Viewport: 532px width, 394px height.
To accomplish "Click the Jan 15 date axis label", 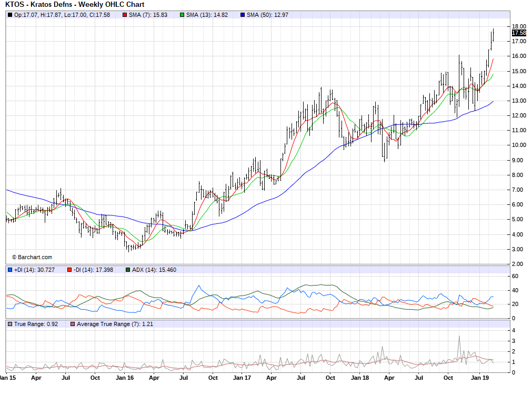I will [8, 378].
